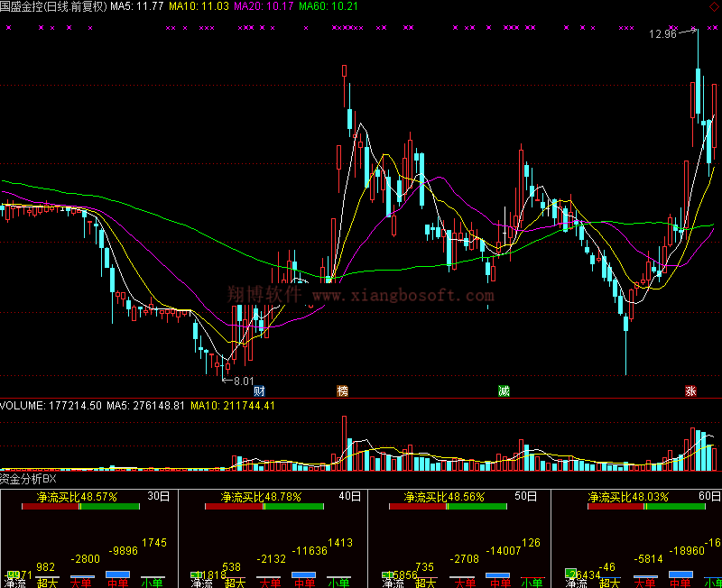Image resolution: width=722 pixels, height=588 pixels.
Task: Click value -9896 in the 30日 panel
Action: [123, 551]
